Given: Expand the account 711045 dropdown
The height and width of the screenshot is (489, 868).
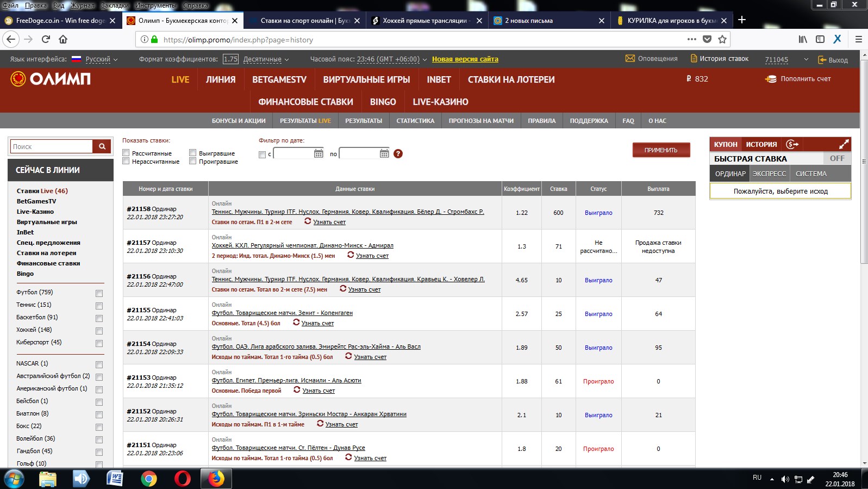Looking at the screenshot, I should [x=806, y=59].
